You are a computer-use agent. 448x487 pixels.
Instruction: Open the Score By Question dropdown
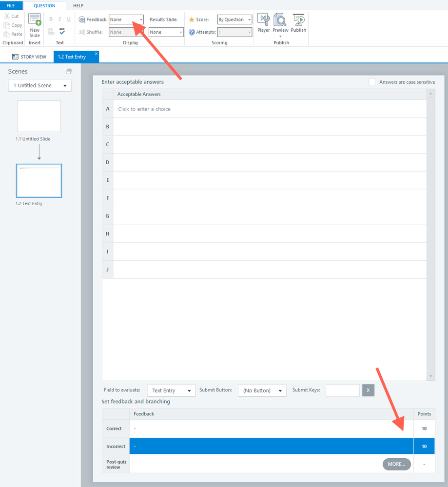234,19
